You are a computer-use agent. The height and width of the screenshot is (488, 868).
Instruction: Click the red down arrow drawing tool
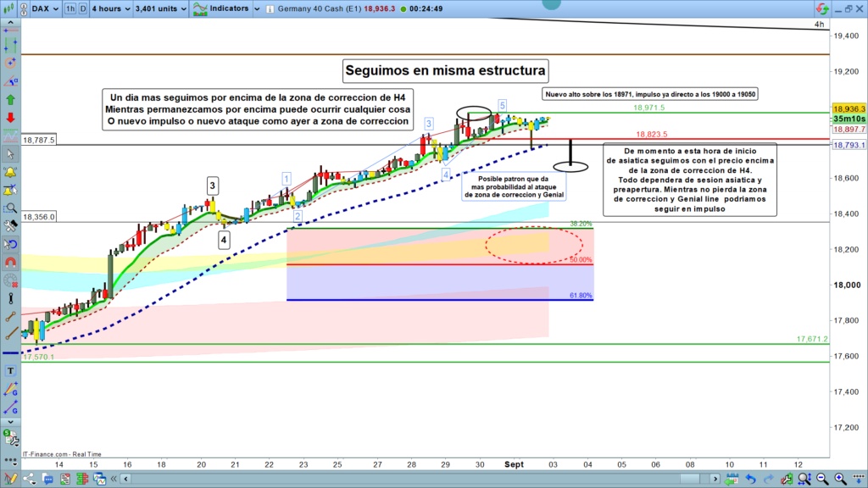click(x=11, y=117)
